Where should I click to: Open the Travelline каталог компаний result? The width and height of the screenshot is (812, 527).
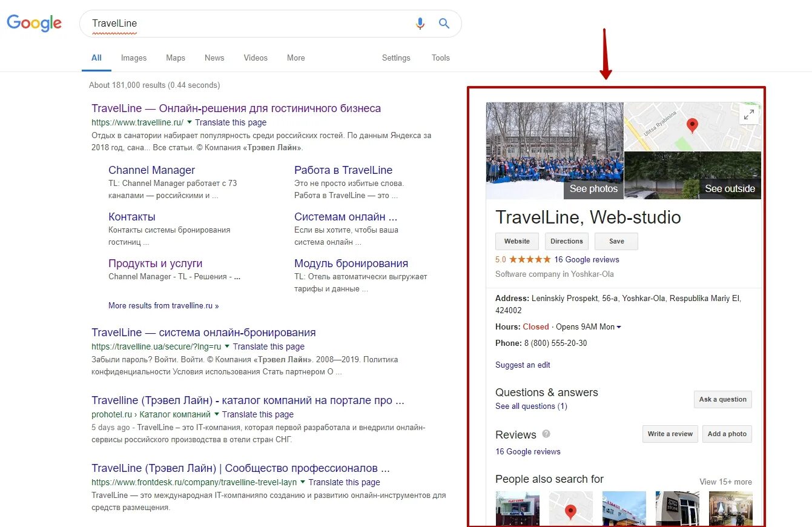[248, 400]
